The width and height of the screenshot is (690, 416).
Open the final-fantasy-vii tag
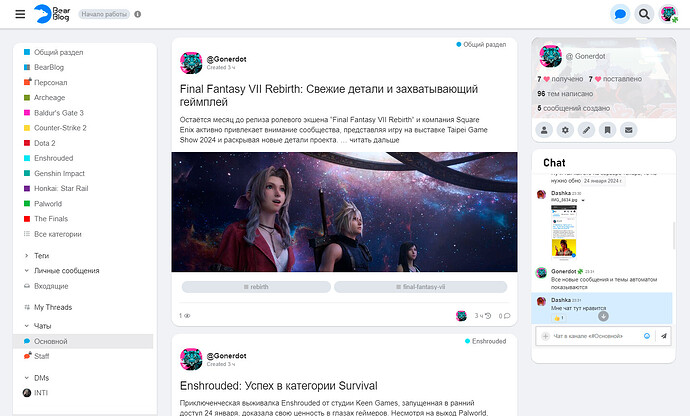coord(421,287)
